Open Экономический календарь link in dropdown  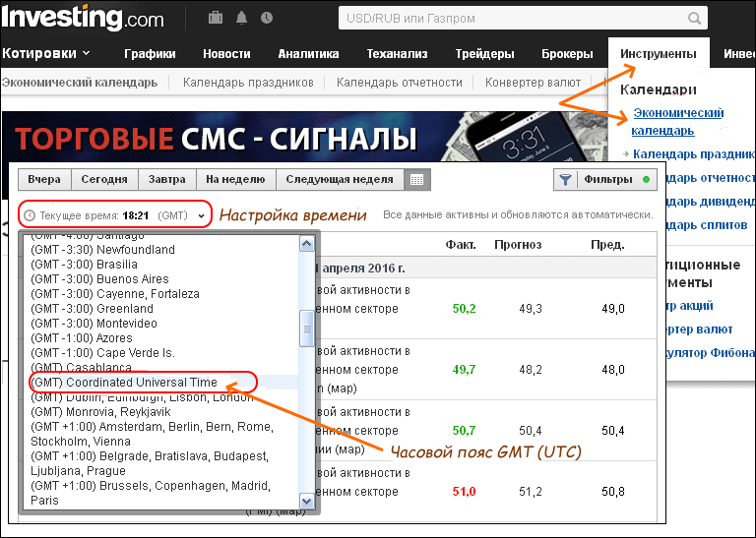tap(677, 122)
